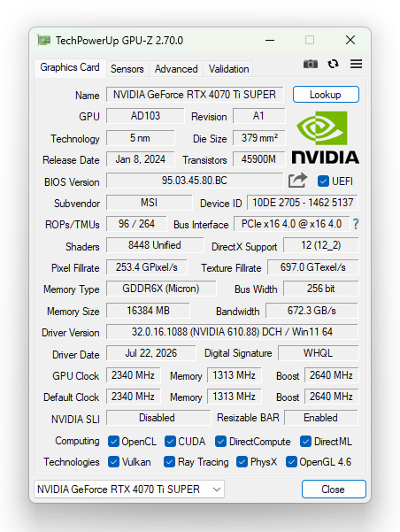Click the refresh arrows icon

point(333,64)
